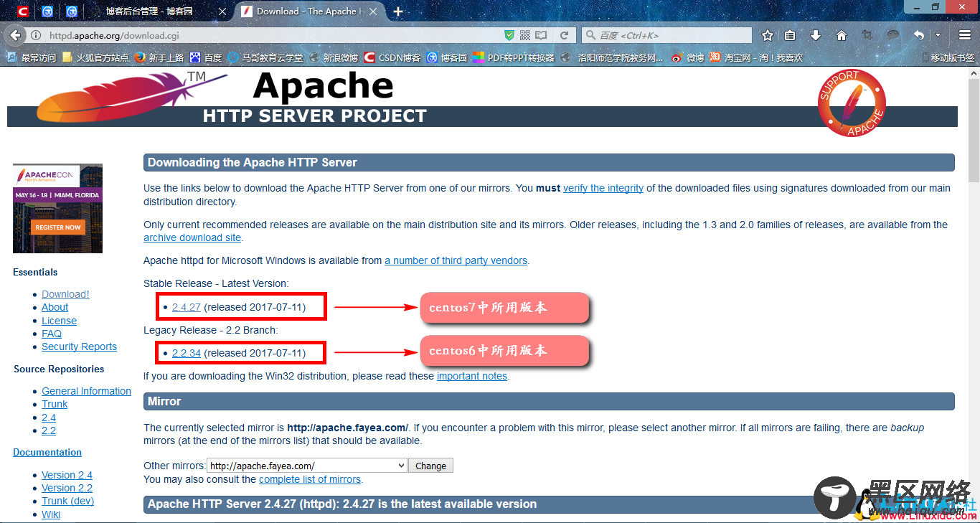Open the Documentation heading link
This screenshot has width=980, height=523.
(47, 452)
